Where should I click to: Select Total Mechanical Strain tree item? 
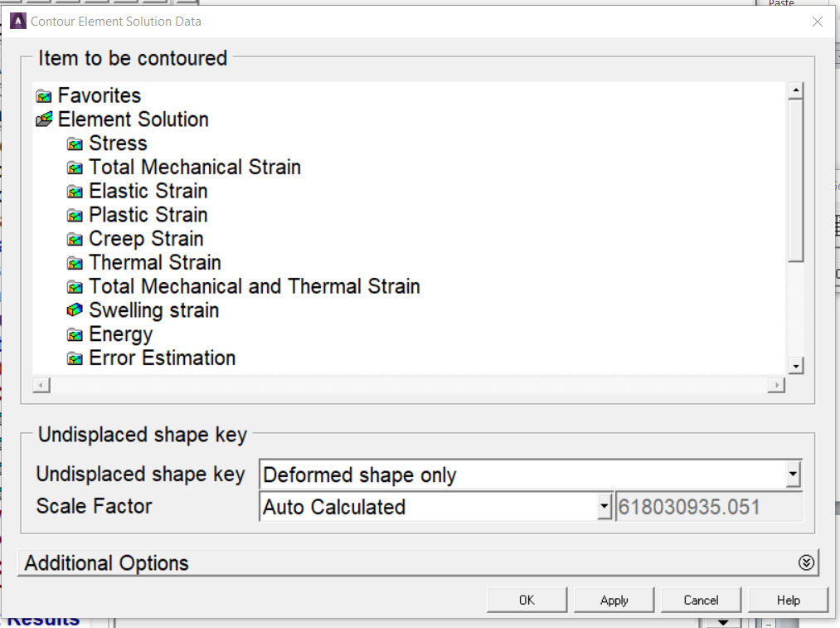(195, 168)
